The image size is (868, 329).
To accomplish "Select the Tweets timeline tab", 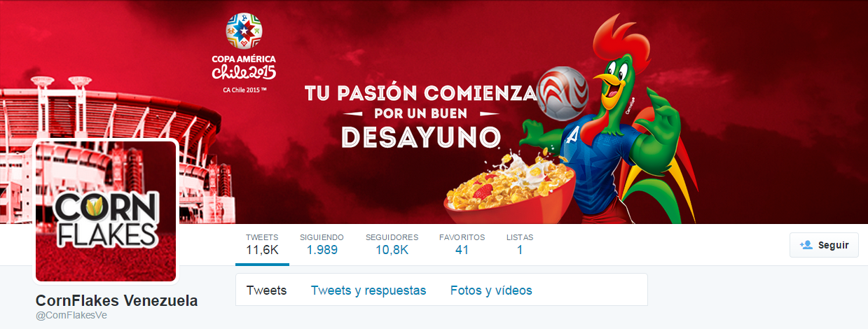I will (266, 290).
